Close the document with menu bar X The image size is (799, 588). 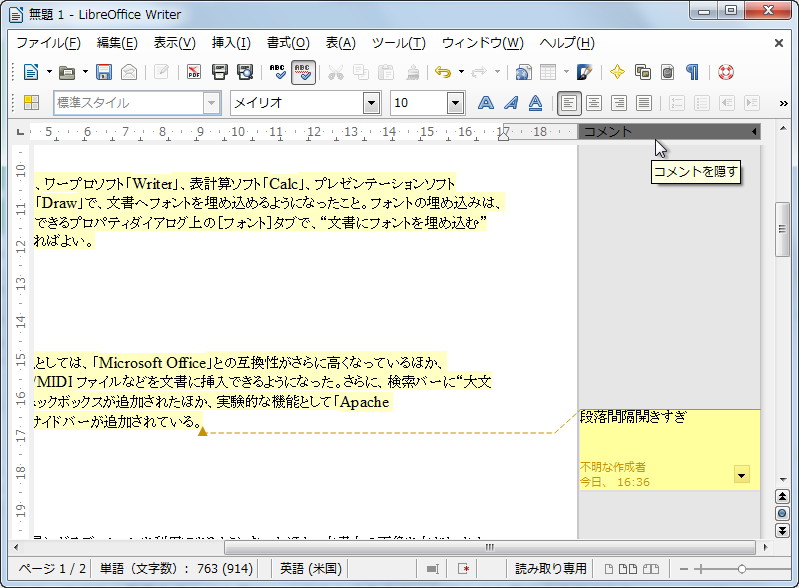[x=779, y=43]
